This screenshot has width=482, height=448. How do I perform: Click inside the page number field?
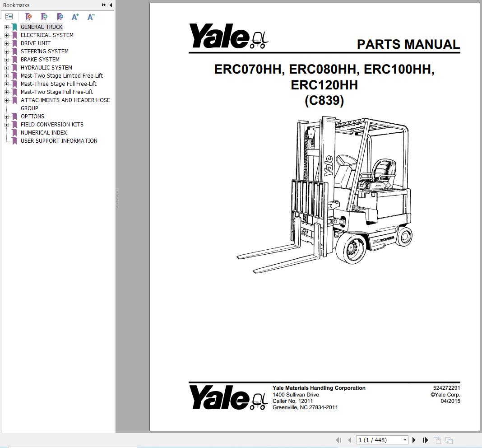[379, 439]
